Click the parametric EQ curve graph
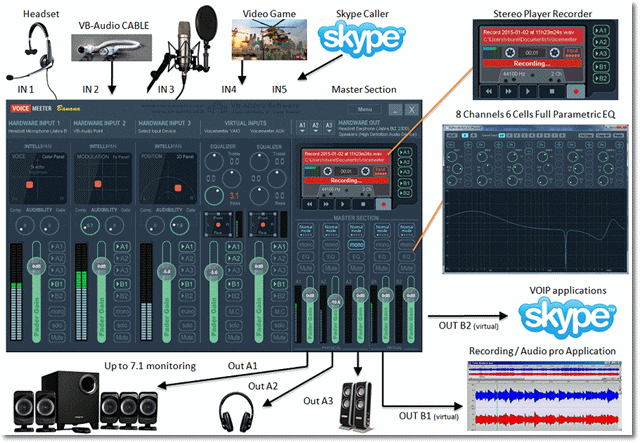Image resolution: width=640 pixels, height=443 pixels. click(x=535, y=231)
